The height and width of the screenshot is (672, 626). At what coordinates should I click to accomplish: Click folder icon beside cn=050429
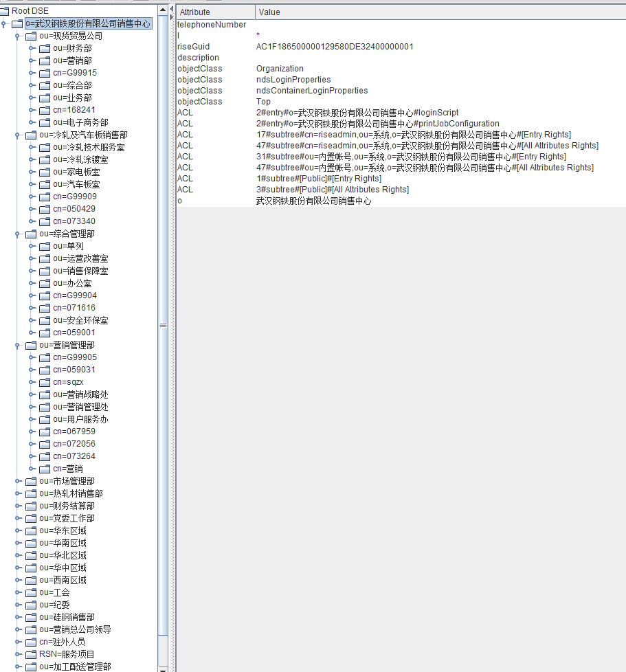[45, 209]
